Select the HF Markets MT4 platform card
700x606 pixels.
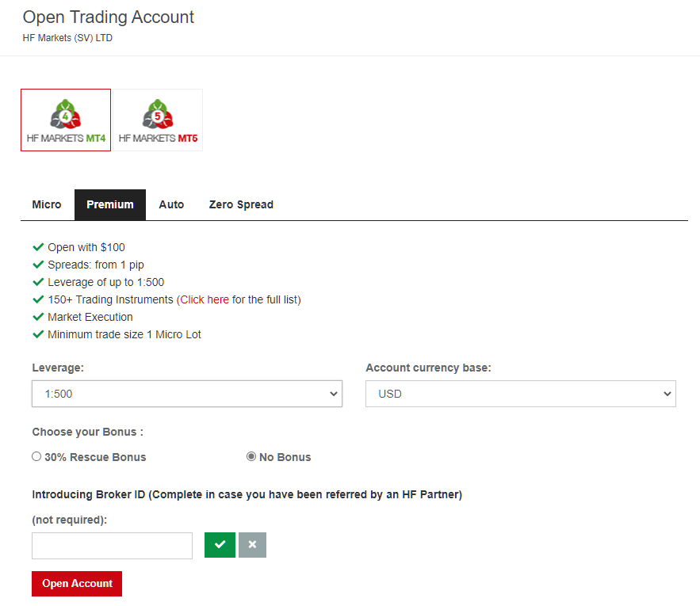click(66, 120)
